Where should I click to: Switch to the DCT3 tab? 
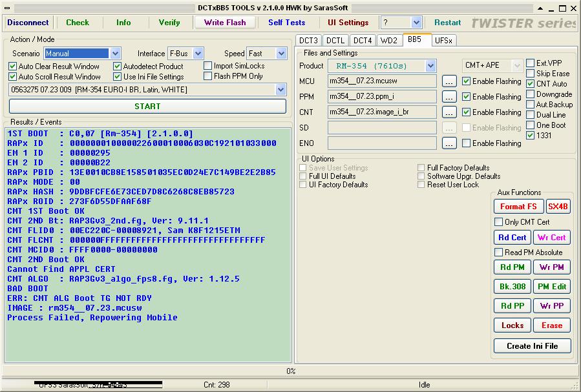point(309,40)
